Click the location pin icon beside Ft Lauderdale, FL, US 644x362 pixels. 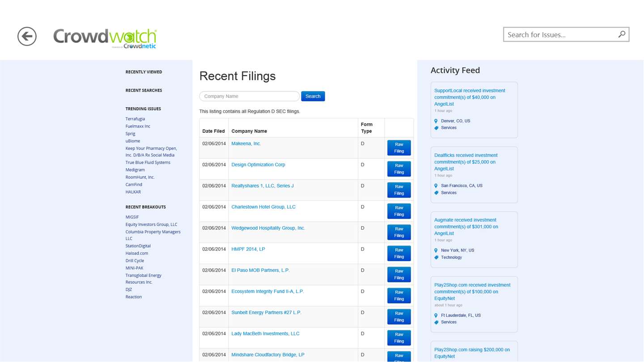click(x=436, y=315)
